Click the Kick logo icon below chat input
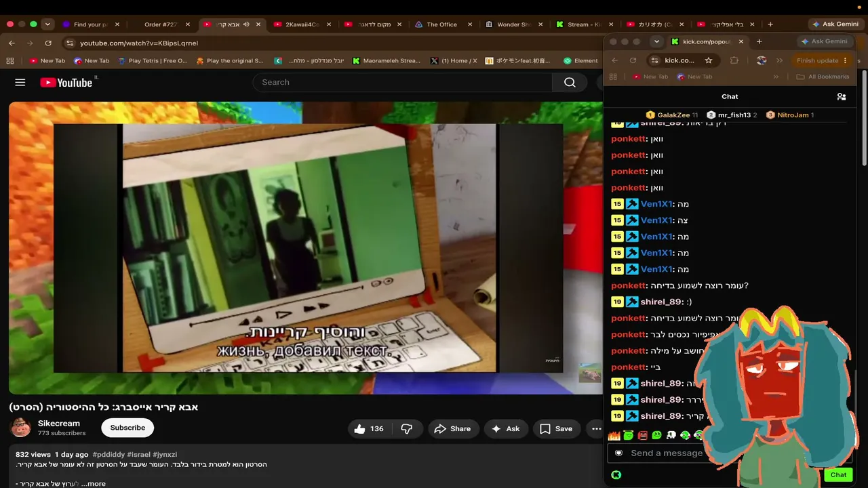 [x=616, y=475]
